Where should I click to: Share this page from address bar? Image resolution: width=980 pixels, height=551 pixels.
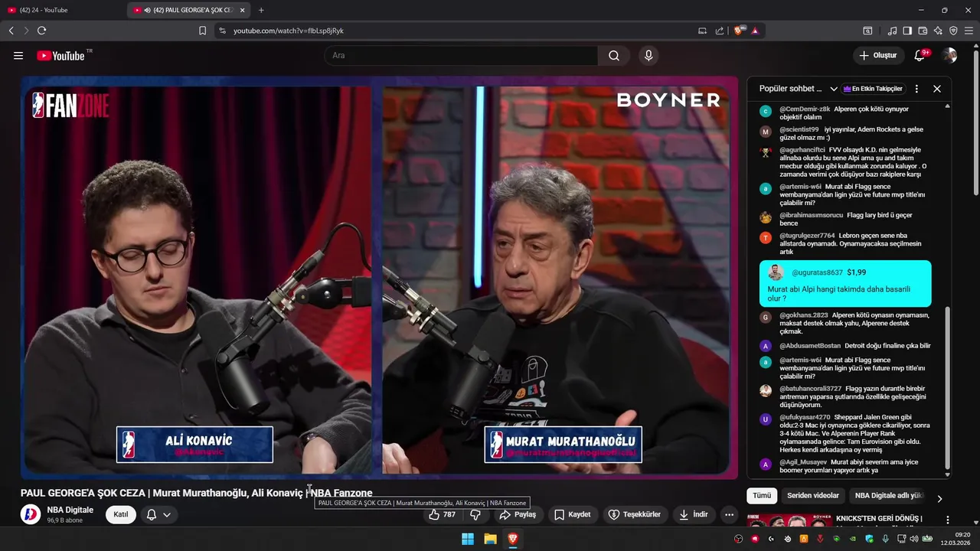pos(720,31)
